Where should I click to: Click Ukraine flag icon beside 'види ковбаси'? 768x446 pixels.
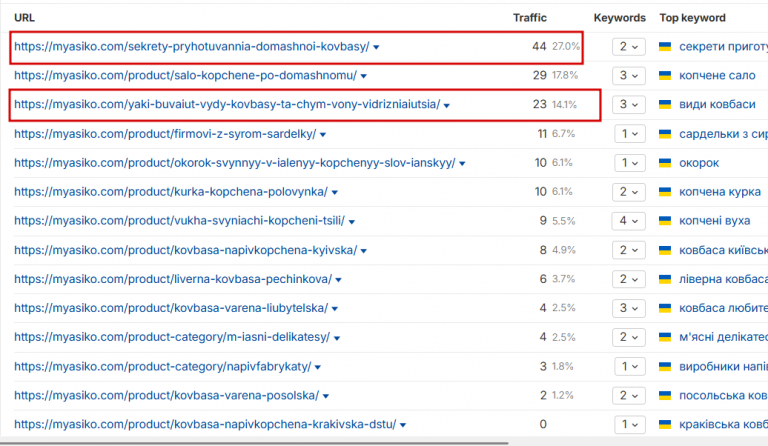tap(665, 104)
